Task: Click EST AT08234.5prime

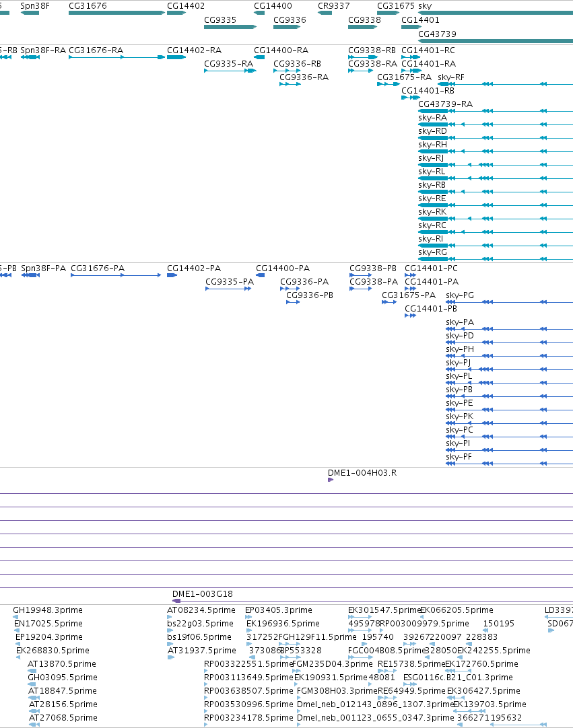Action: tap(201, 610)
